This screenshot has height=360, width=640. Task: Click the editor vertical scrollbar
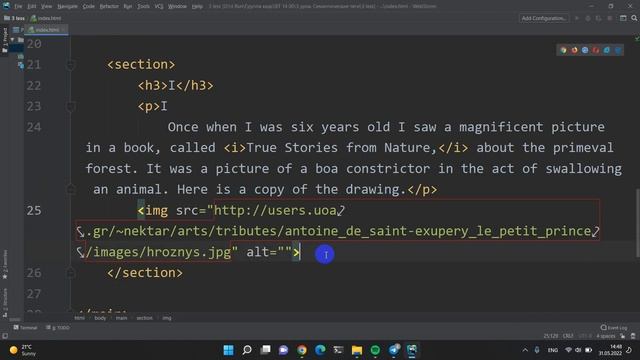click(637, 223)
